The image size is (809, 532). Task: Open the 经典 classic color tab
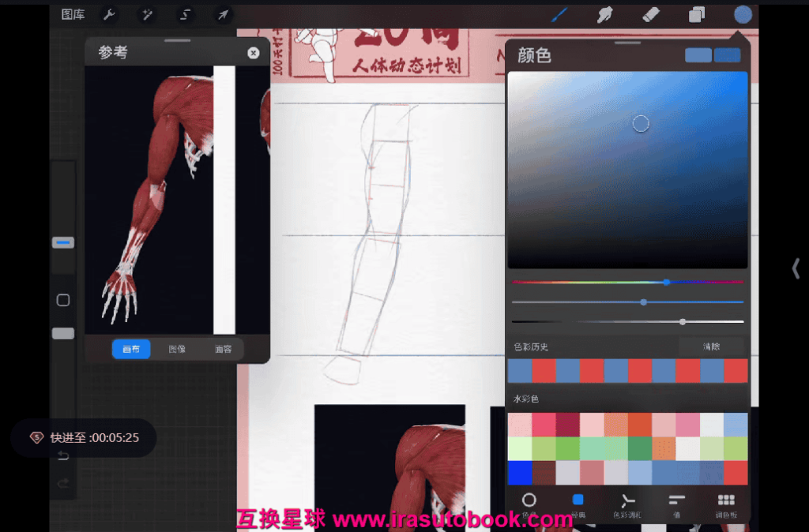pyautogui.click(x=578, y=504)
